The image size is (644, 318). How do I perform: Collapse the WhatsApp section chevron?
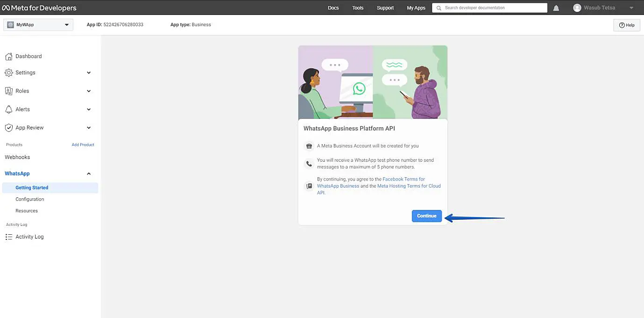point(89,174)
